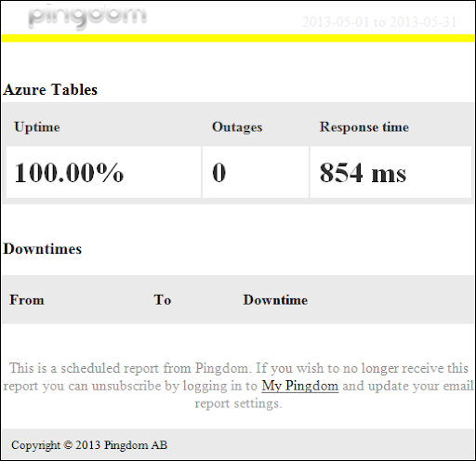Screen dimensions: 476x461
Task: Click the Copyright © 2013 Pingdom AB text
Action: tap(89, 445)
